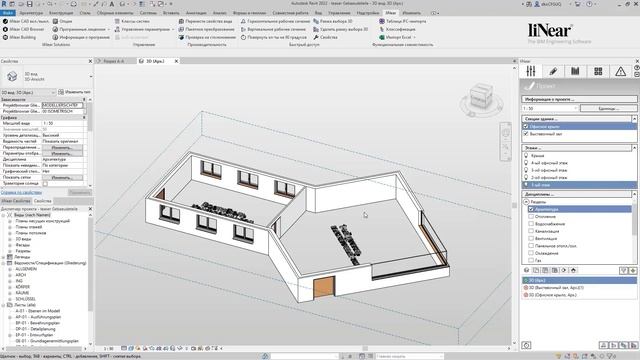Viewport: 640px width, 360px height.
Task: Open Импорт Excel dropdown arrow
Action: (x=414, y=37)
